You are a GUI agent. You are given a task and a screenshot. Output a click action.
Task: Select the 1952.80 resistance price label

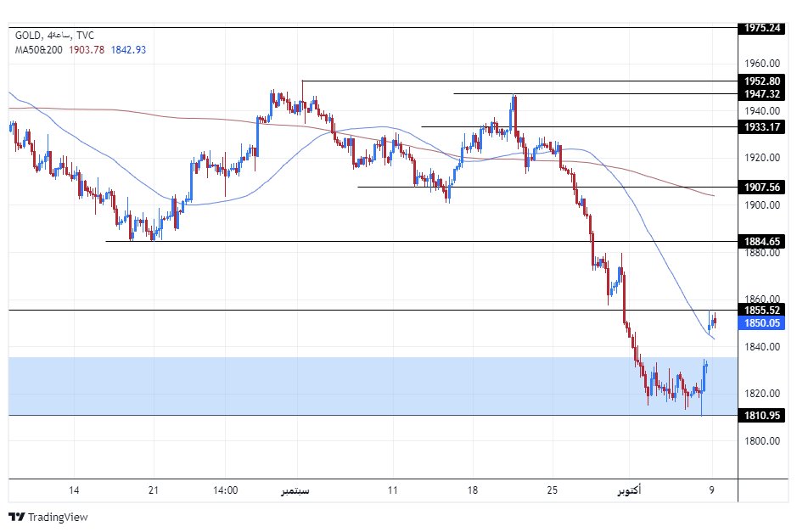click(762, 81)
